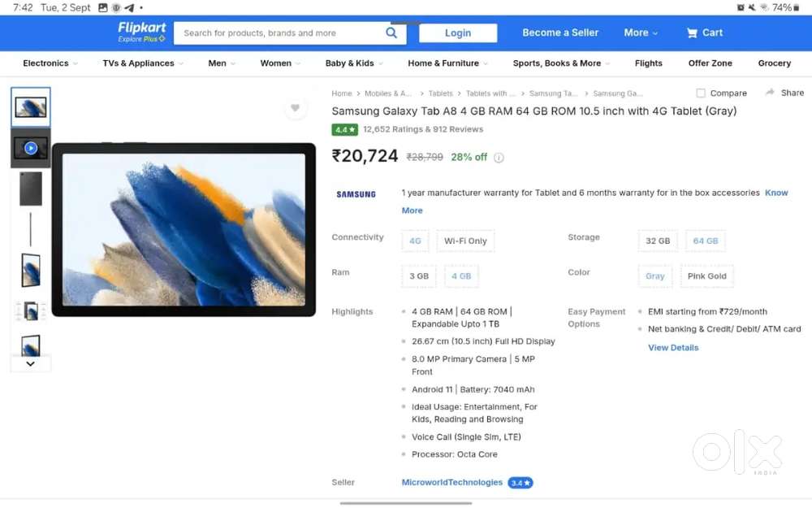Tick the Compare checkbox
The height and width of the screenshot is (508, 812).
point(701,93)
